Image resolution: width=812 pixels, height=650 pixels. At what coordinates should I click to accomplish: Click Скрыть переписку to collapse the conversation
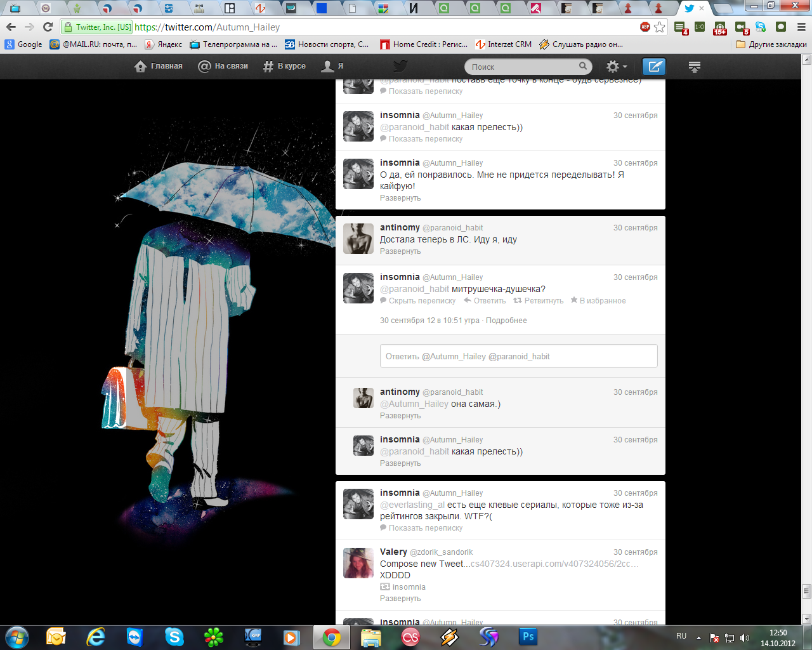(x=418, y=301)
